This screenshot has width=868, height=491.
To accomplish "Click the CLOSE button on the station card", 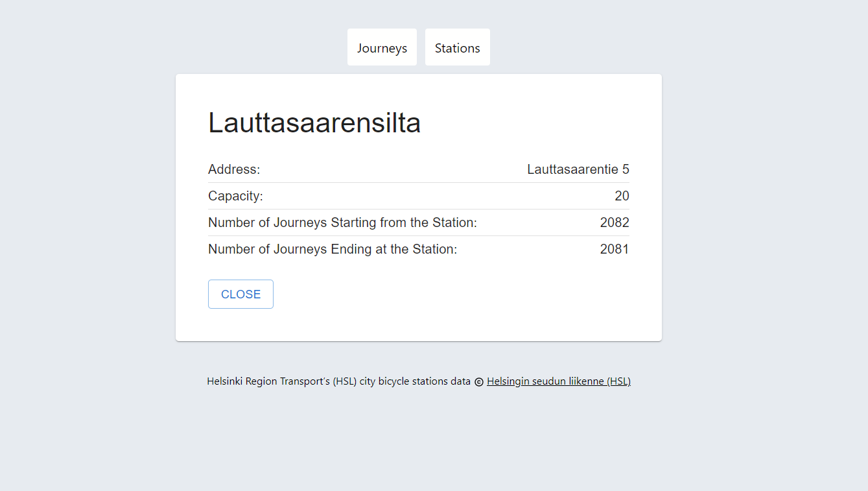I will point(240,294).
